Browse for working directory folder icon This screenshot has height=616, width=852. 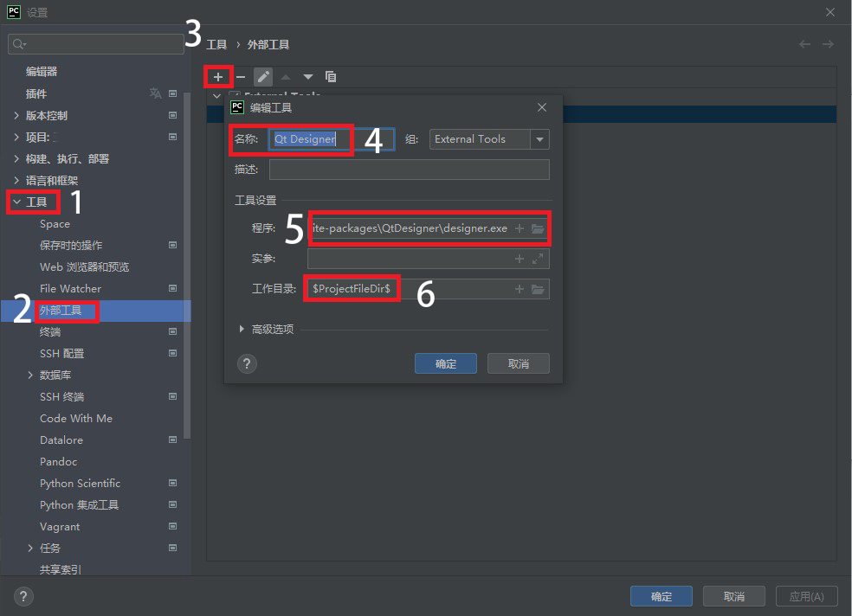(538, 289)
